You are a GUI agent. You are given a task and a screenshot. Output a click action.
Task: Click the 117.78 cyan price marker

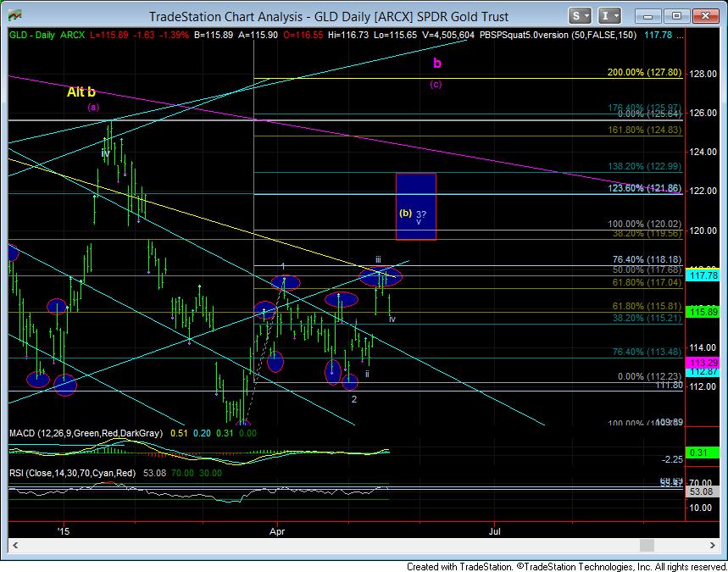(704, 275)
